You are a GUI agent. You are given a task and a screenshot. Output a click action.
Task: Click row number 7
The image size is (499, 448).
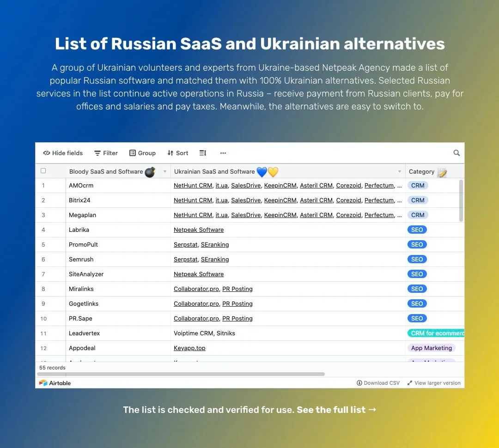pos(43,274)
